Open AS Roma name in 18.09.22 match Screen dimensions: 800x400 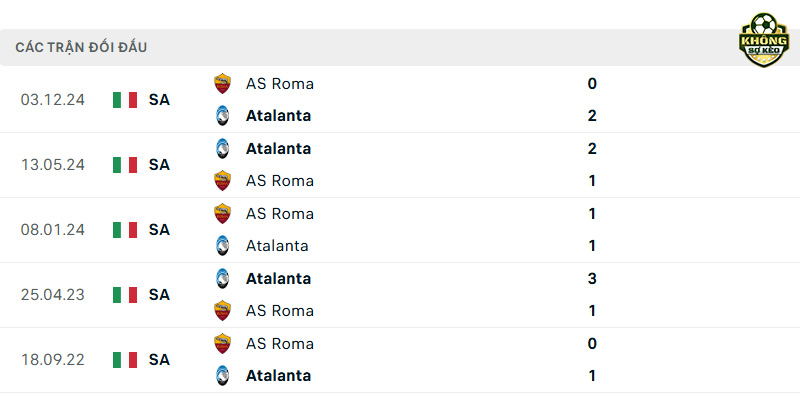280,343
